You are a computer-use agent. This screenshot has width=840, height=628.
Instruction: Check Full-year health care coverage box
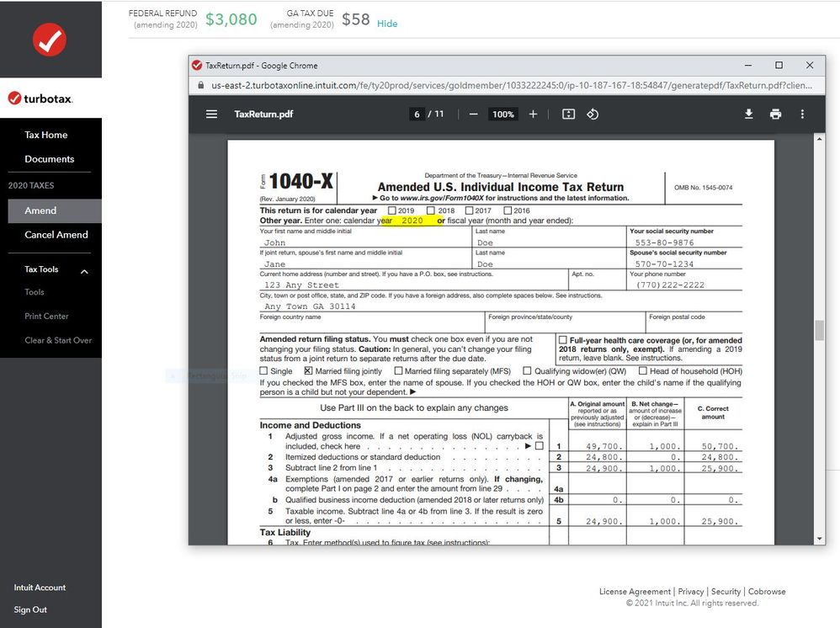[x=563, y=340]
